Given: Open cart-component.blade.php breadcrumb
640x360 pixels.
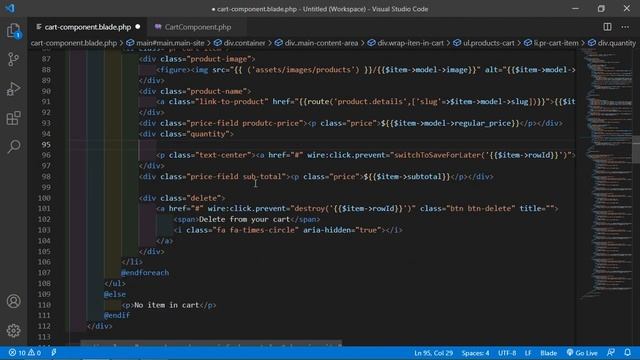Looking at the screenshot, I should [x=74, y=43].
